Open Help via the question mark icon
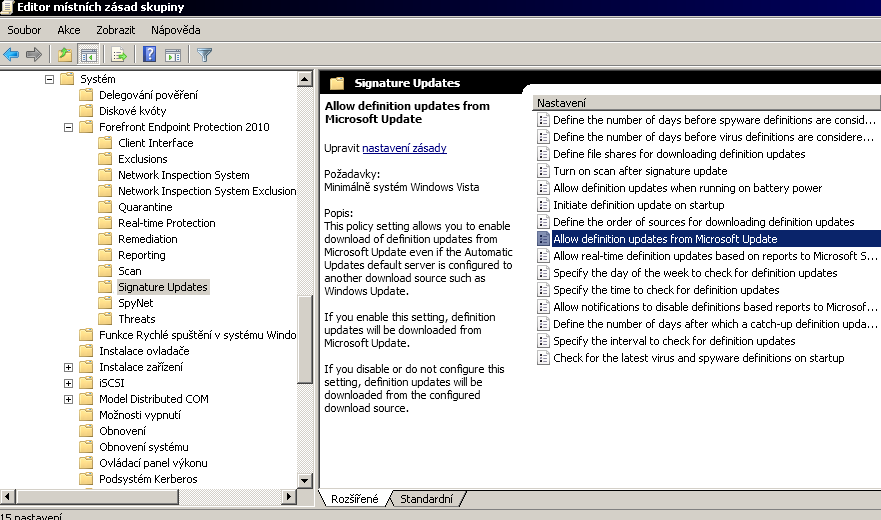The image size is (881, 520). (149, 55)
